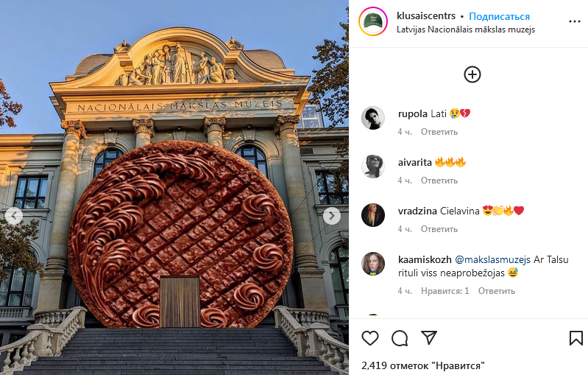The height and width of the screenshot is (375, 588).
Task: Load more comments plus circle
Action: pyautogui.click(x=472, y=74)
